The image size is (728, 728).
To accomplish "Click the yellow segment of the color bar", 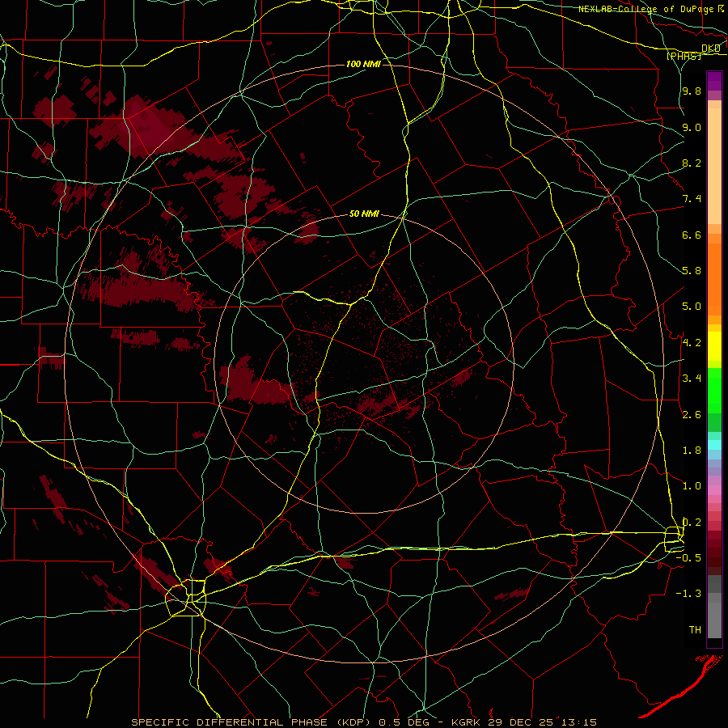I will click(x=714, y=346).
